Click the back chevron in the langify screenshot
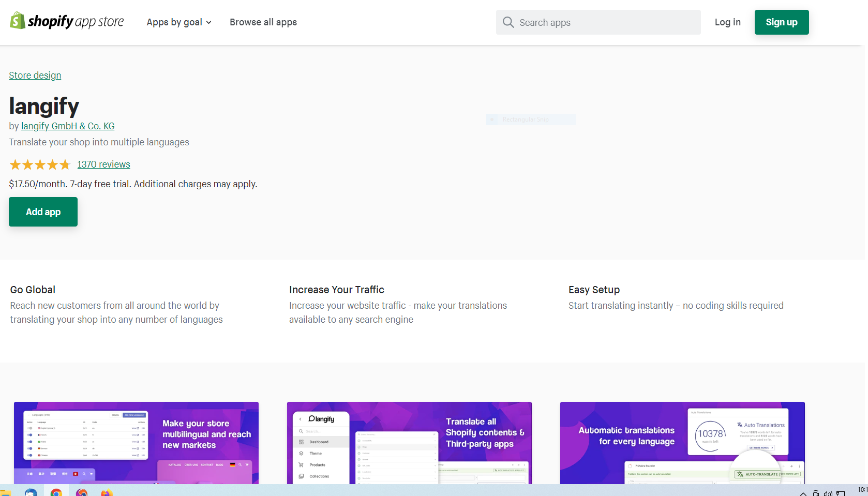 coord(301,419)
